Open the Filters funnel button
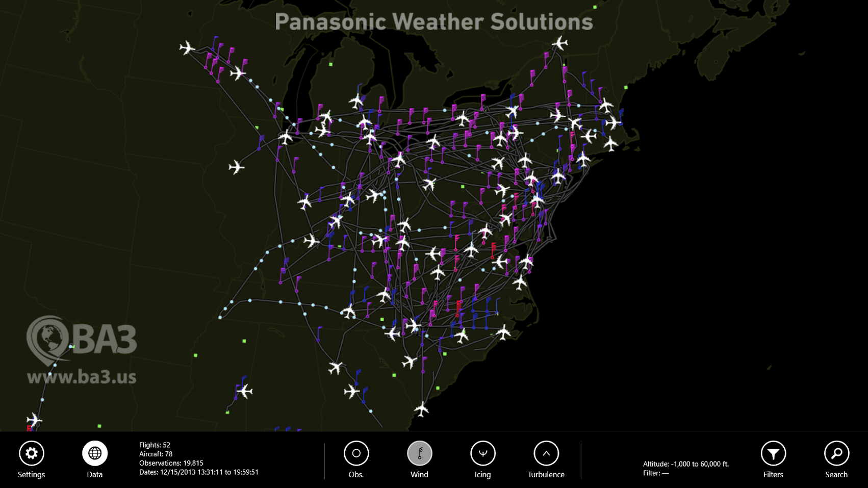This screenshot has height=488, width=868. coord(773,453)
